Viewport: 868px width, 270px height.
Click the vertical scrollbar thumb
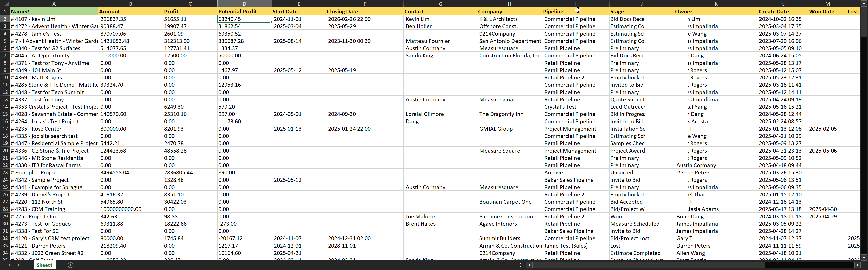(x=864, y=21)
